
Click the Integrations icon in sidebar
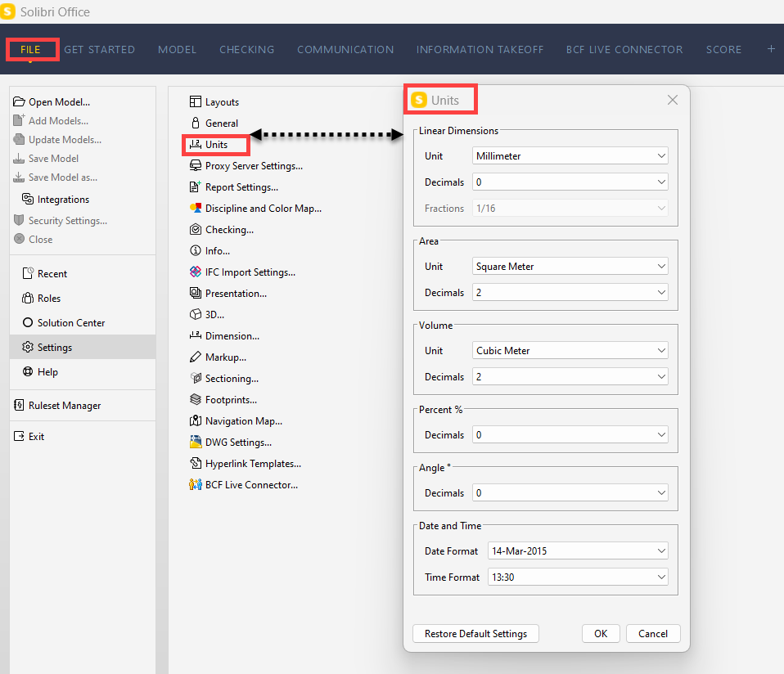point(28,199)
